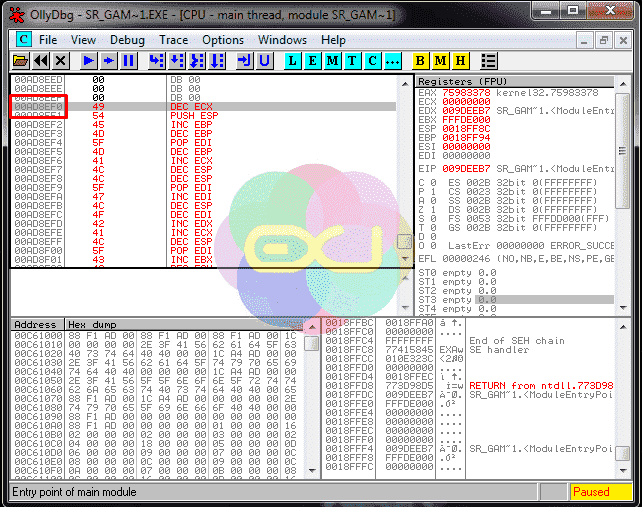This screenshot has width=642, height=507.
Task: Open the list/options toolbar icon
Action: (488, 61)
